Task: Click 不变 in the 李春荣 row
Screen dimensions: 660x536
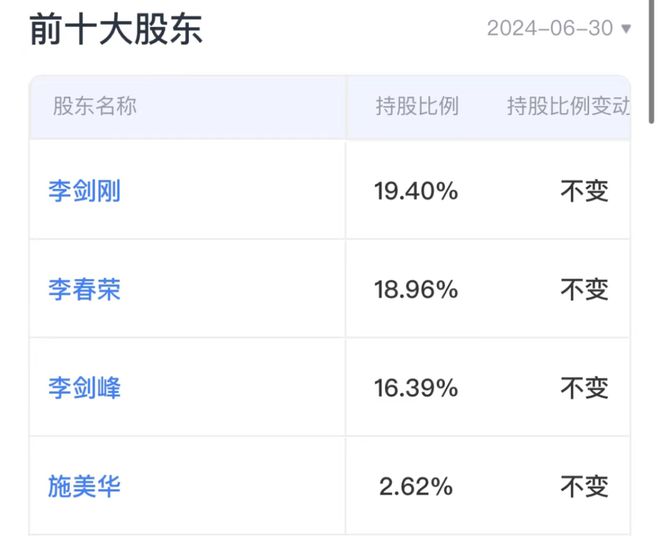Action: click(584, 290)
